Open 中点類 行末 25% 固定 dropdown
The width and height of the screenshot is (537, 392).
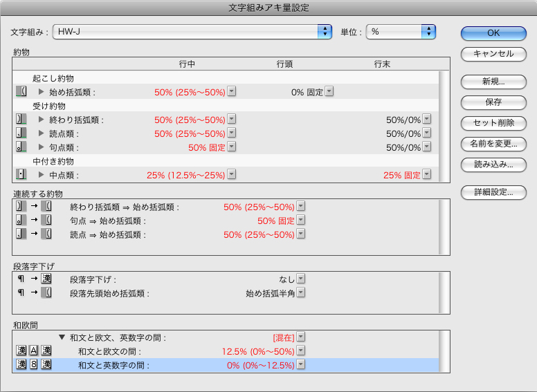tap(427, 175)
